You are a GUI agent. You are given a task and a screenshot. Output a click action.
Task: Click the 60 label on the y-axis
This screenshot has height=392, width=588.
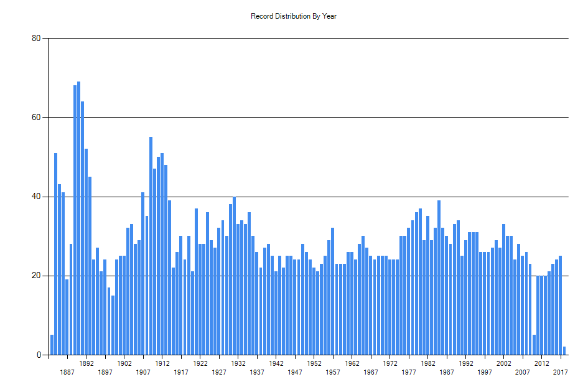35,118
